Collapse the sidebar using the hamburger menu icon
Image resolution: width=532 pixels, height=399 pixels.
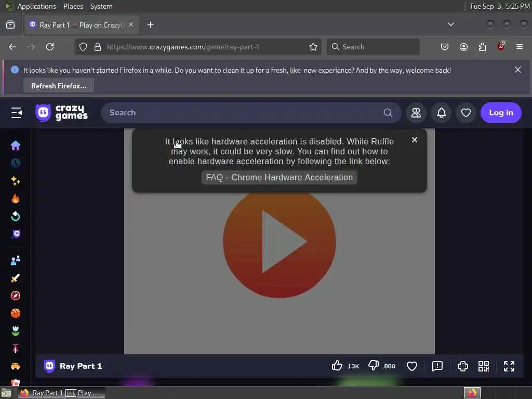click(16, 113)
